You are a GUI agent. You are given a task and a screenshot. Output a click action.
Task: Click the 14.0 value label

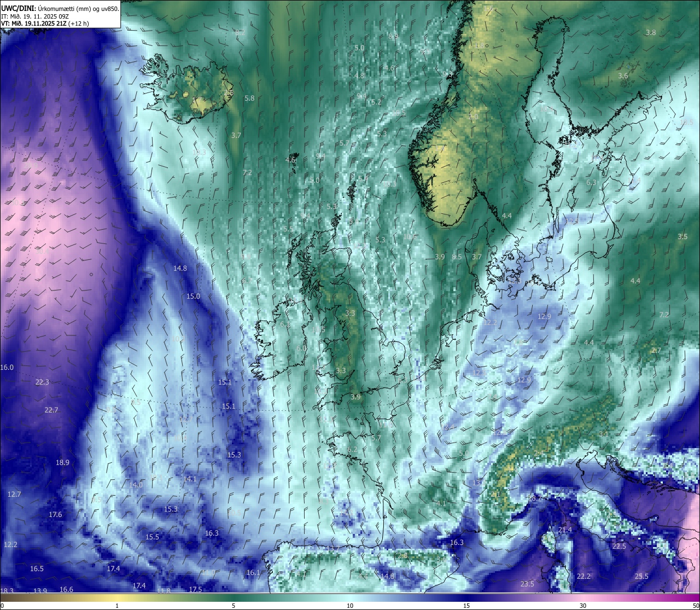pyautogui.click(x=136, y=485)
